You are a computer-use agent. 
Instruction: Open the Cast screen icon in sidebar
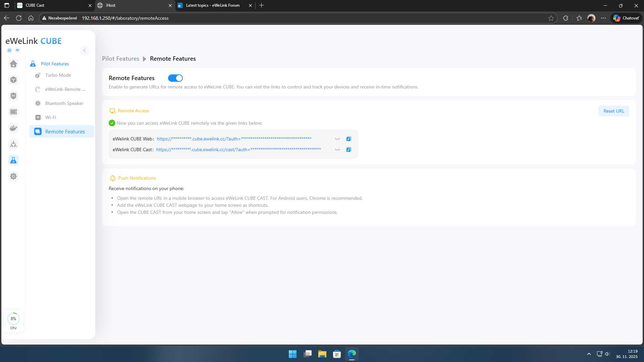13,112
